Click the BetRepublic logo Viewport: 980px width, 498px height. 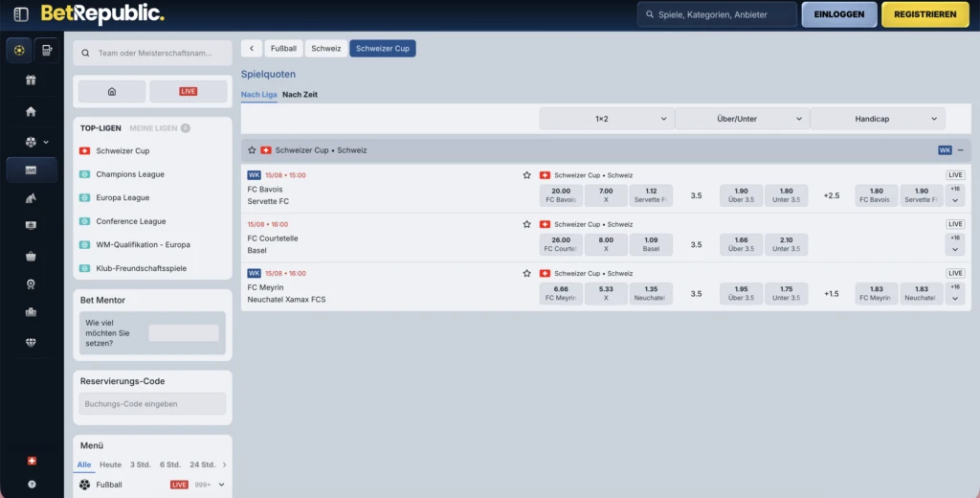pos(102,13)
